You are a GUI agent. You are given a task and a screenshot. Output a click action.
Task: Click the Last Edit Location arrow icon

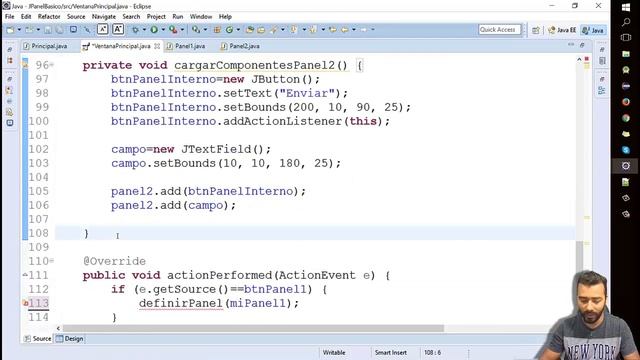tap(333, 29)
